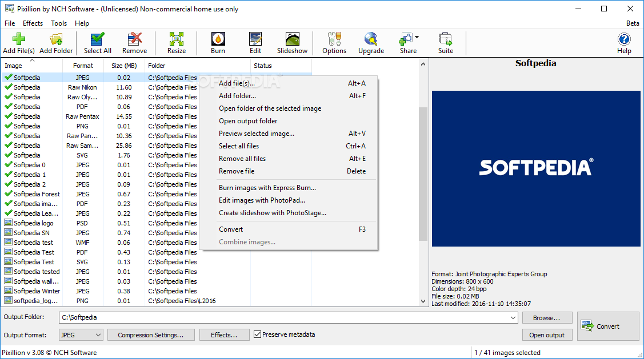Sort by the Format column header
The width and height of the screenshot is (644, 359).
(x=83, y=66)
